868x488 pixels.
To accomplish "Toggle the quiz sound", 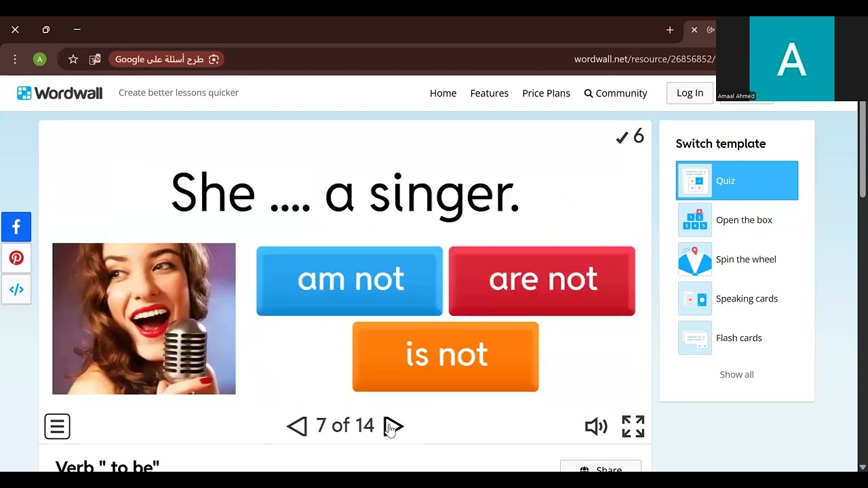I will (x=596, y=426).
